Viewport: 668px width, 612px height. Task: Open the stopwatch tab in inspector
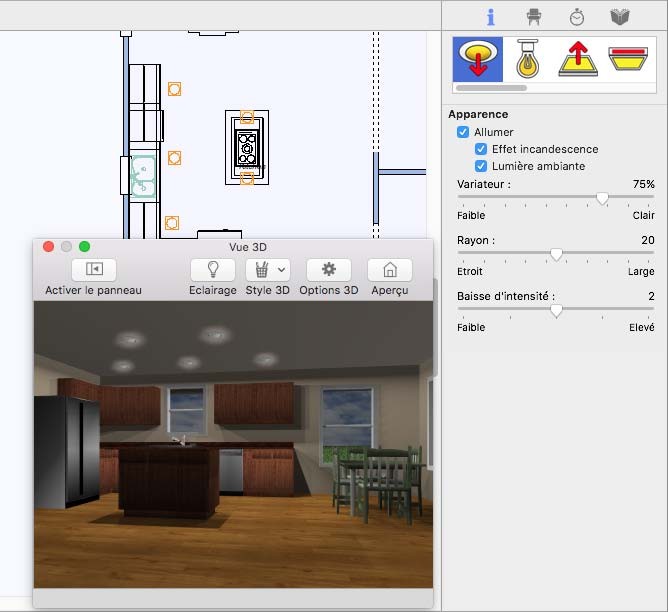(x=577, y=17)
